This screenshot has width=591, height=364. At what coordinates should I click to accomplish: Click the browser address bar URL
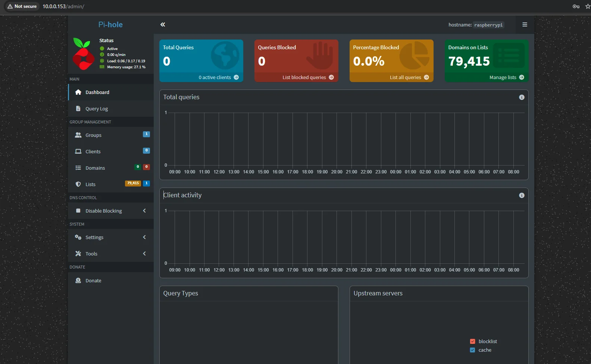pyautogui.click(x=63, y=6)
